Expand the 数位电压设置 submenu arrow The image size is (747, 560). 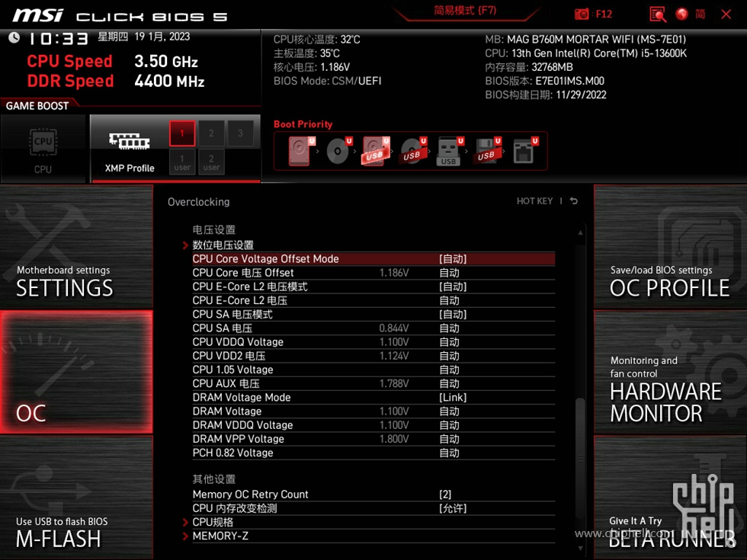pos(185,245)
